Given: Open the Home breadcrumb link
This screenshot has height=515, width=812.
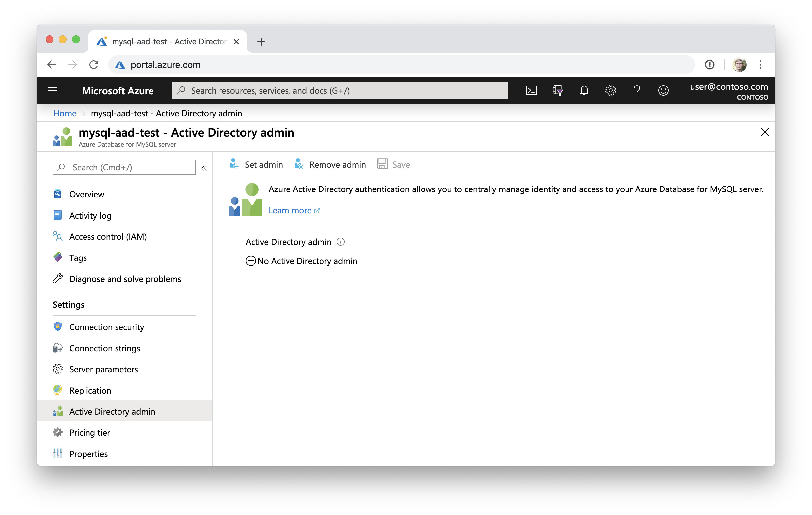Looking at the screenshot, I should coord(65,113).
